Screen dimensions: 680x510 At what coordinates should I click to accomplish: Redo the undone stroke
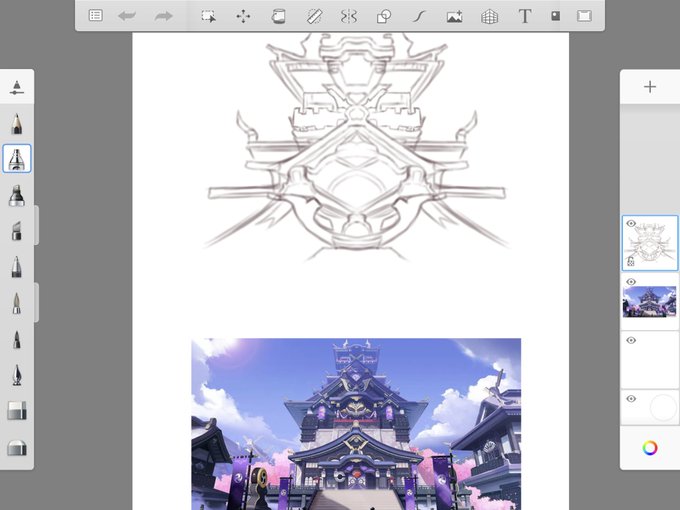(x=163, y=16)
